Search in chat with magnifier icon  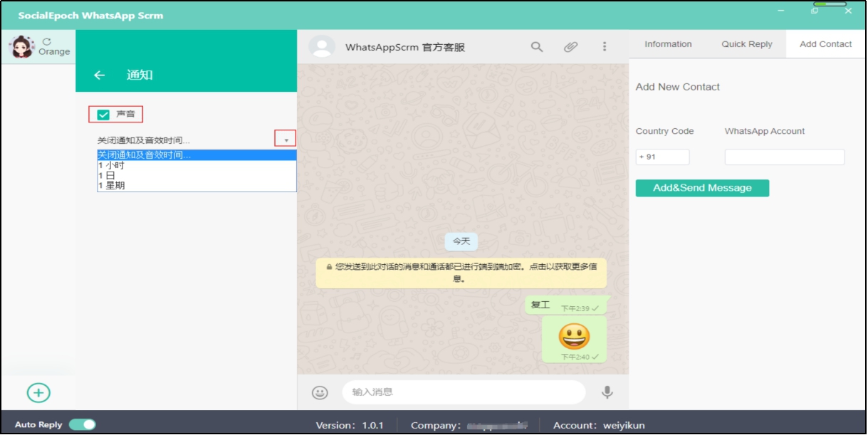pos(537,47)
